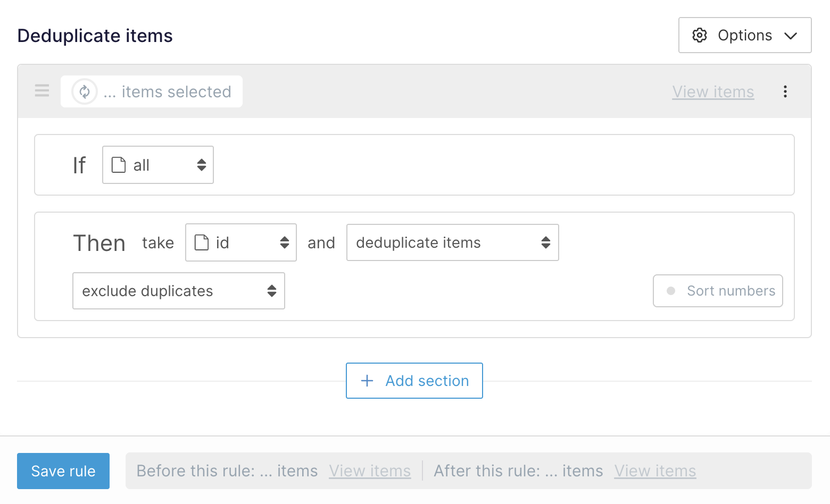Open the 'id' field dropdown

[x=241, y=242]
